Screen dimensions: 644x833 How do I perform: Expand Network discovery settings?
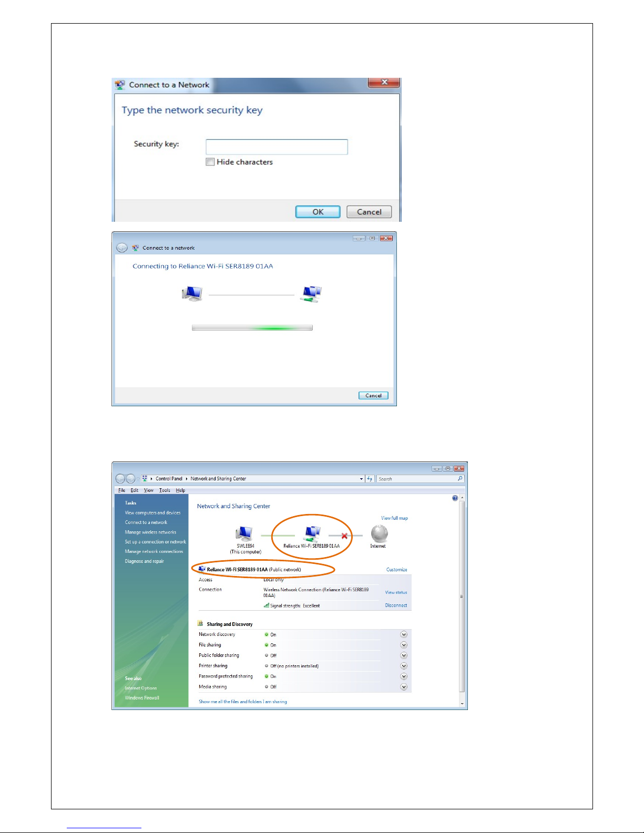[x=404, y=635]
